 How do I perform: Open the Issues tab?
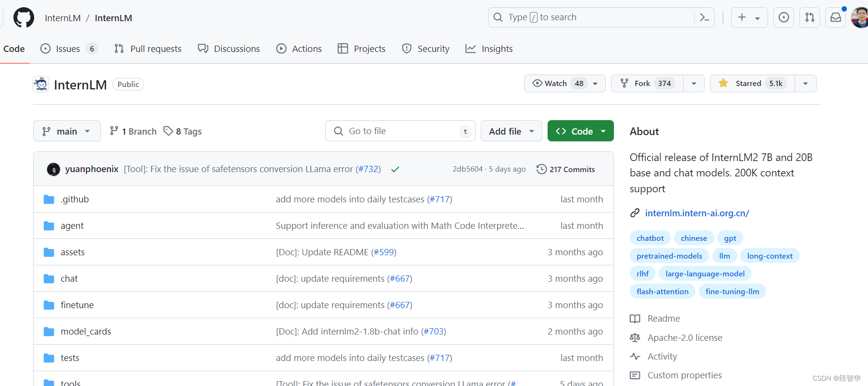[69, 49]
